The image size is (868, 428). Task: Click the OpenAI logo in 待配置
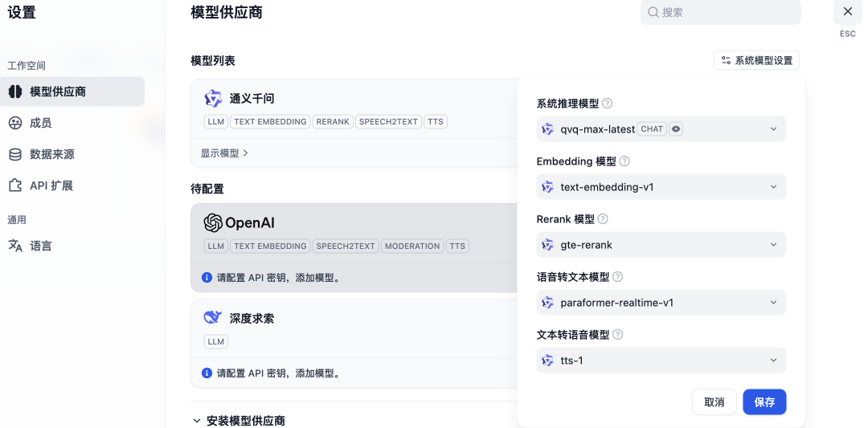240,223
